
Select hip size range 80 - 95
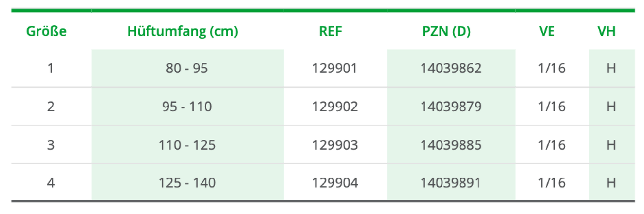tap(187, 68)
